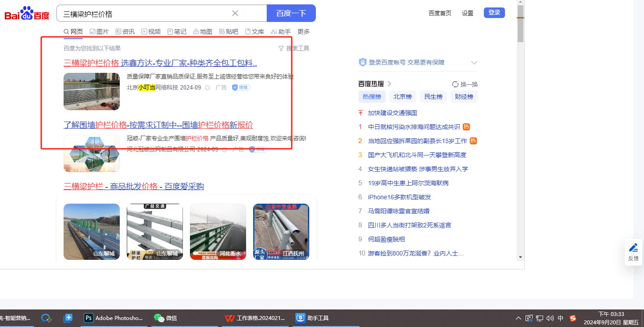The height and width of the screenshot is (327, 644).
Task: Click the Sogou input method tray icon
Action: coord(573,318)
